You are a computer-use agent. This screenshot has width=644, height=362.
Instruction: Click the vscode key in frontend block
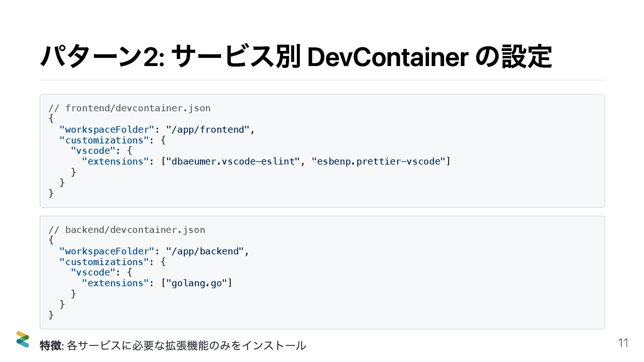(x=93, y=151)
